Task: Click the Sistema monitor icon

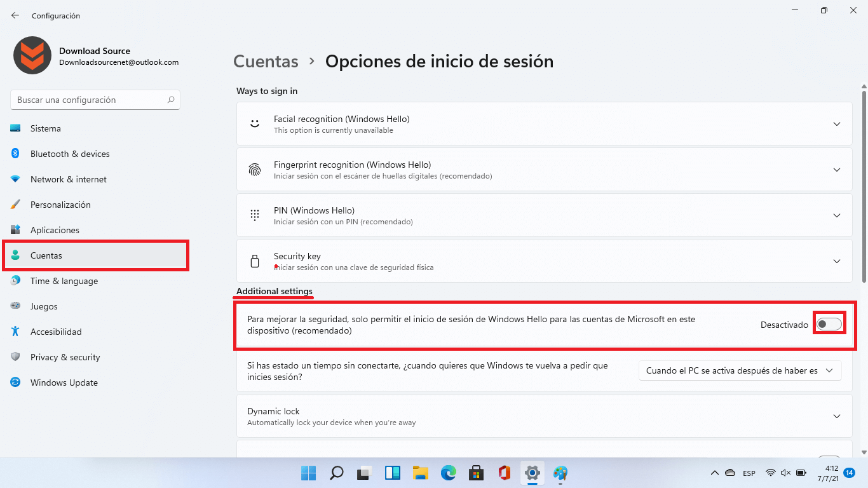Action: click(15, 128)
